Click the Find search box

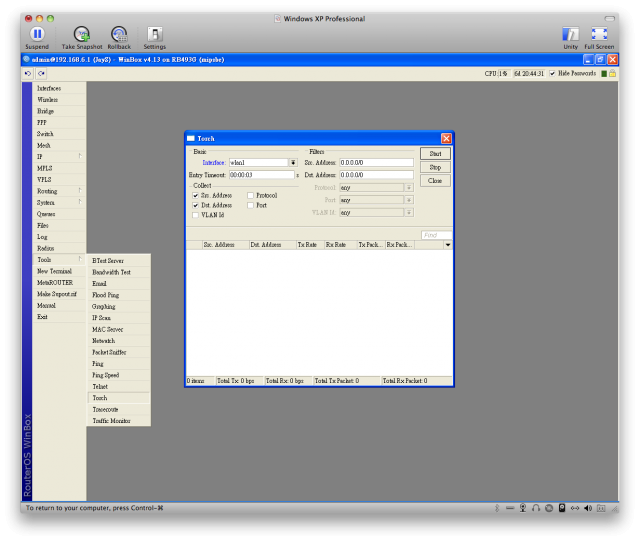[436, 235]
